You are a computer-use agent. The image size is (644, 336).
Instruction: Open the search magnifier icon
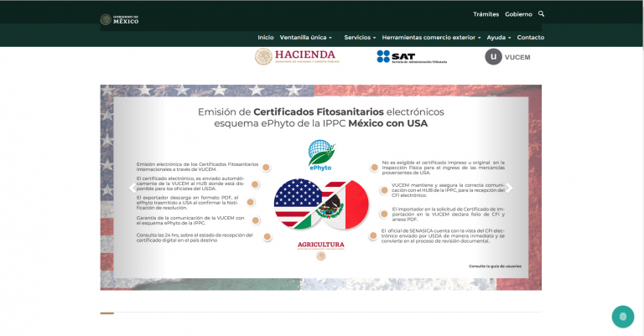[542, 14]
